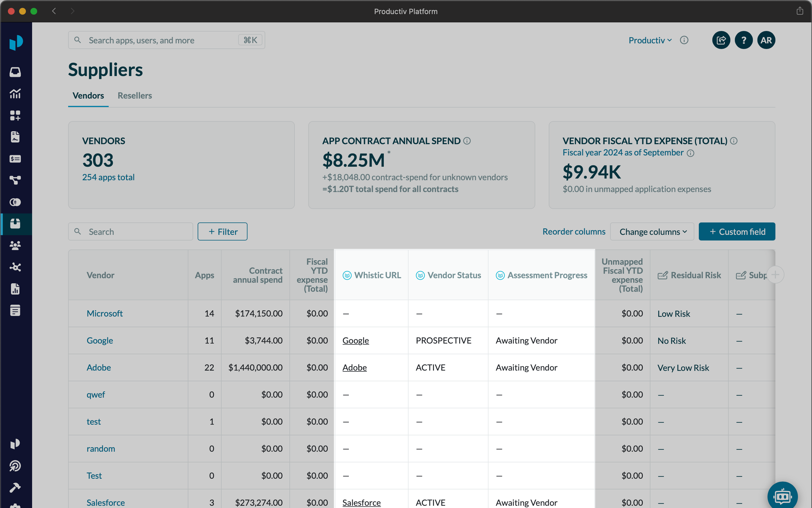This screenshot has height=508, width=812.
Task: Select the Vendors tab
Action: click(x=88, y=95)
